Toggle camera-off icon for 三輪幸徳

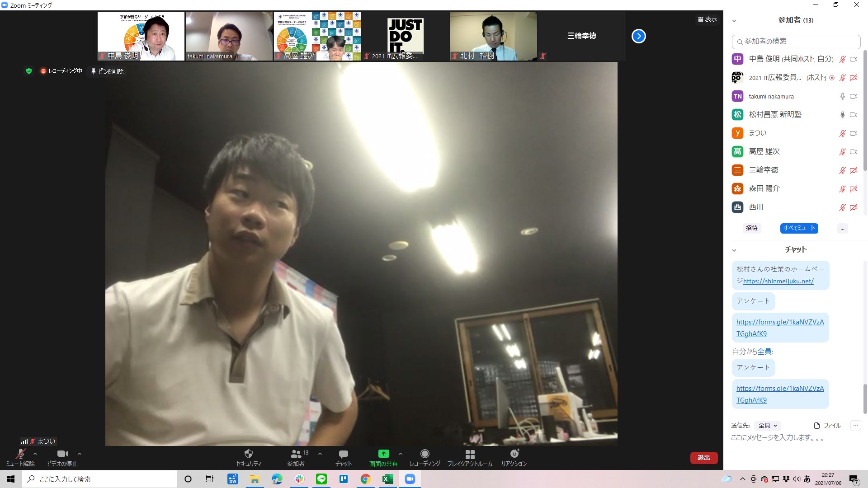(854, 170)
